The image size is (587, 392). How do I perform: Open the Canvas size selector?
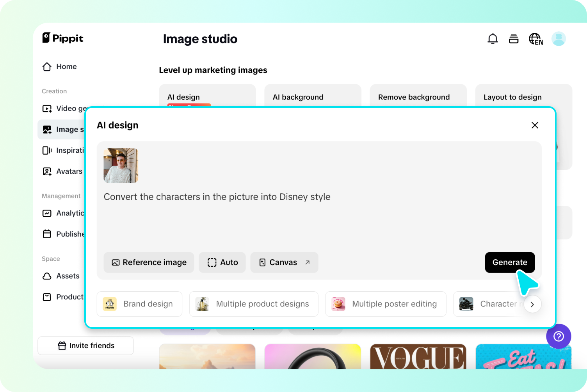coord(284,262)
